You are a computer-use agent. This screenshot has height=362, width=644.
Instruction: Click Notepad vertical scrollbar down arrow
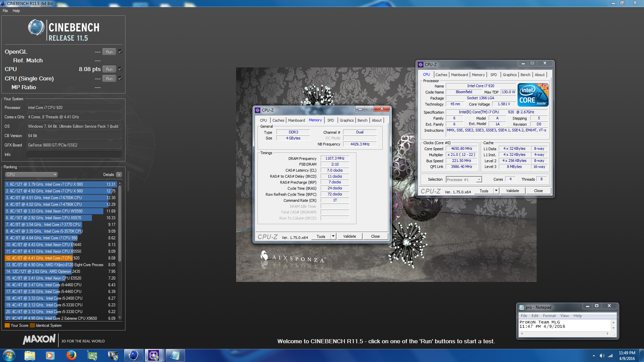[x=613, y=328]
